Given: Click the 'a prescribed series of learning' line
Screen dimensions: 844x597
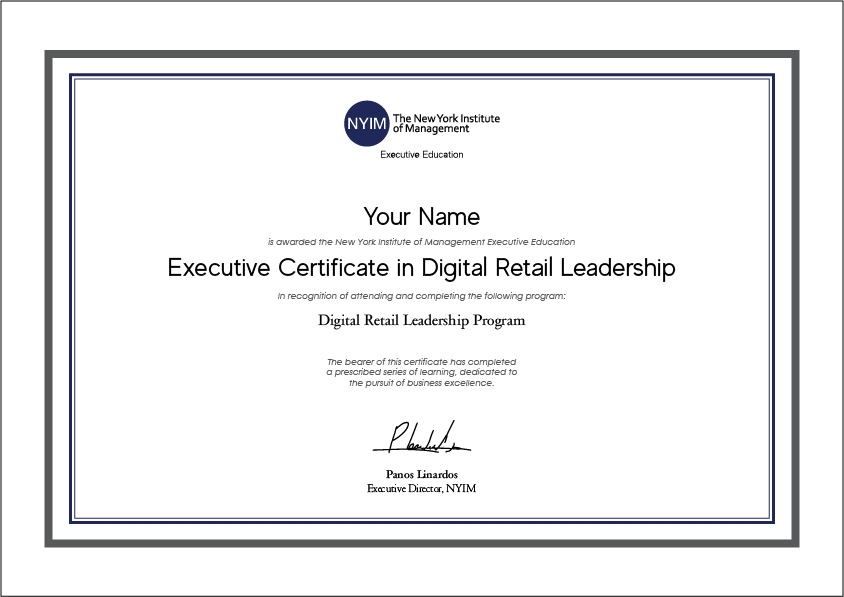Looking at the screenshot, I should [x=421, y=371].
